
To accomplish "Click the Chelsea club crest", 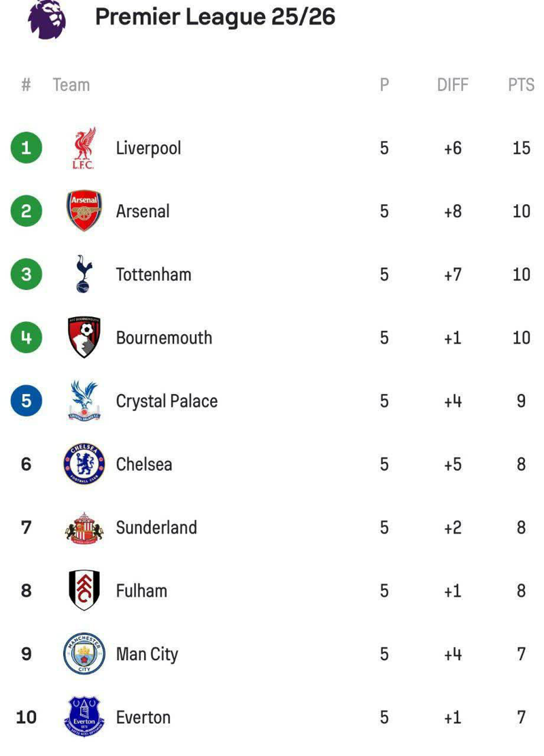I will pos(84,464).
